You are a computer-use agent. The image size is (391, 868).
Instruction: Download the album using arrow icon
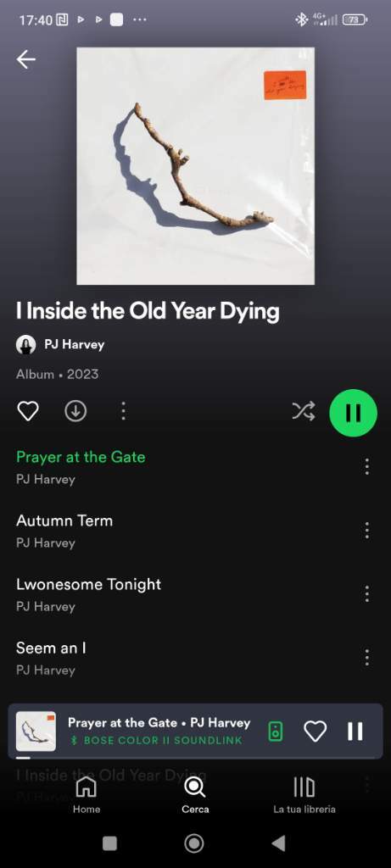pos(75,411)
